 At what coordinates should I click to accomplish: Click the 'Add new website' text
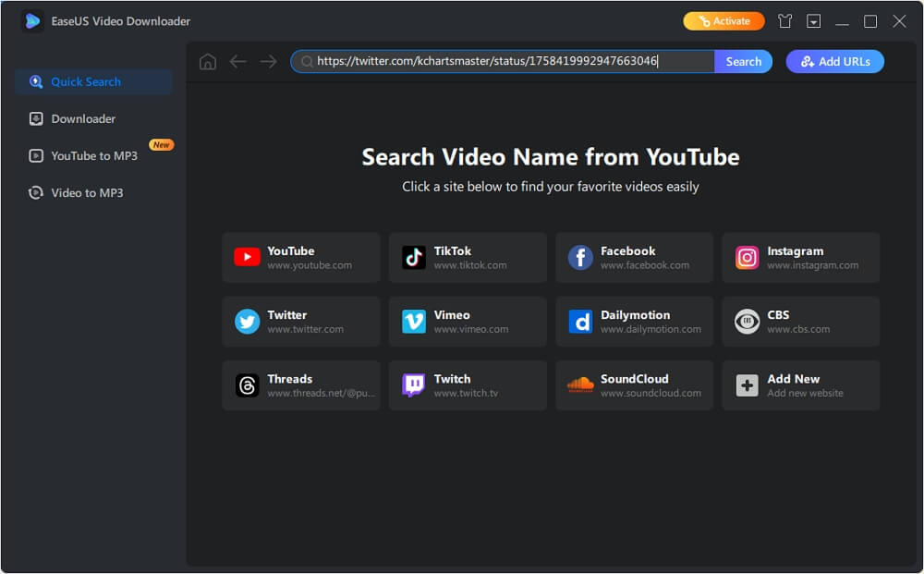pyautogui.click(x=805, y=393)
